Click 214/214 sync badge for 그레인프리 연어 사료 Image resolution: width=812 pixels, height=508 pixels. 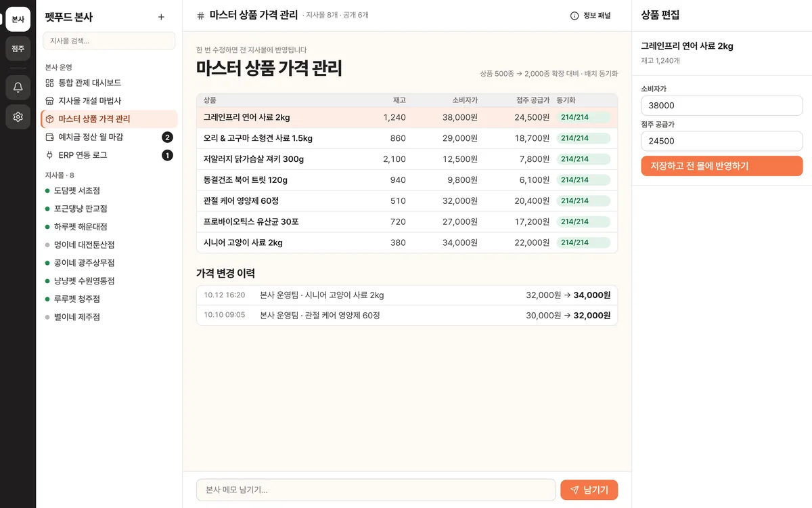click(583, 117)
